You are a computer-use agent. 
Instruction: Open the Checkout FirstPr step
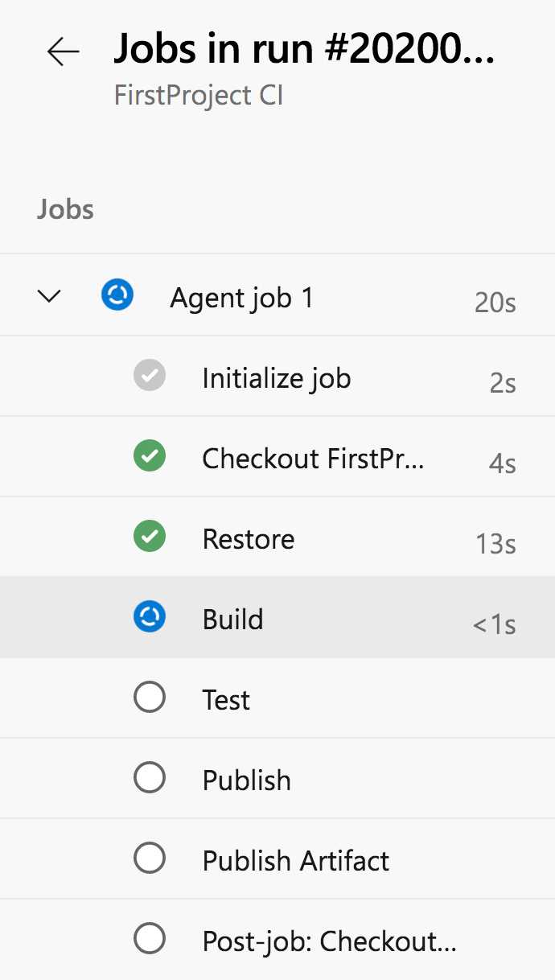[314, 458]
